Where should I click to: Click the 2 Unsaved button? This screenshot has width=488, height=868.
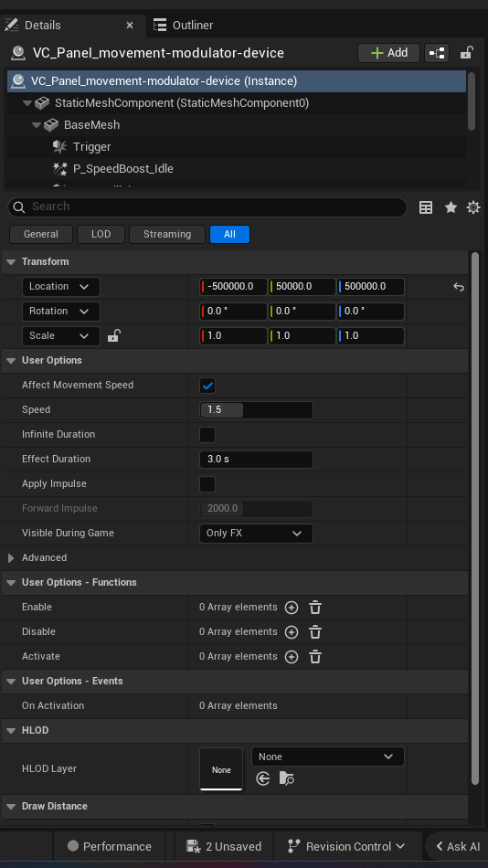pos(224,846)
